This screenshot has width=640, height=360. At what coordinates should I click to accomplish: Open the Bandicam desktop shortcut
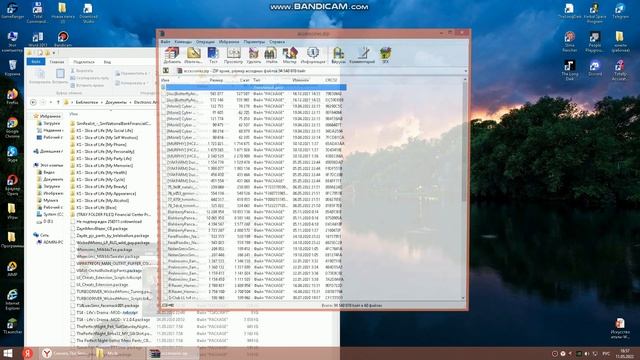tap(62, 39)
